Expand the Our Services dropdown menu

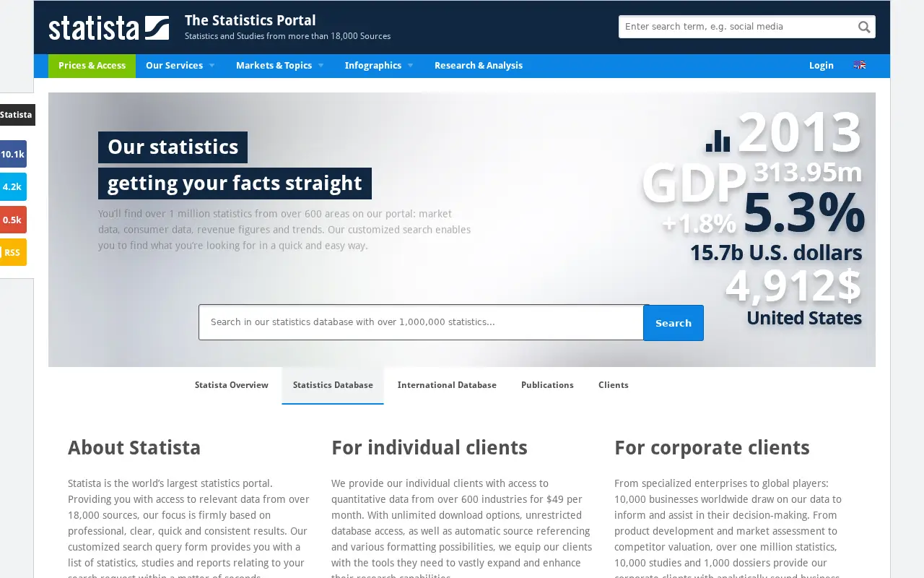click(180, 66)
